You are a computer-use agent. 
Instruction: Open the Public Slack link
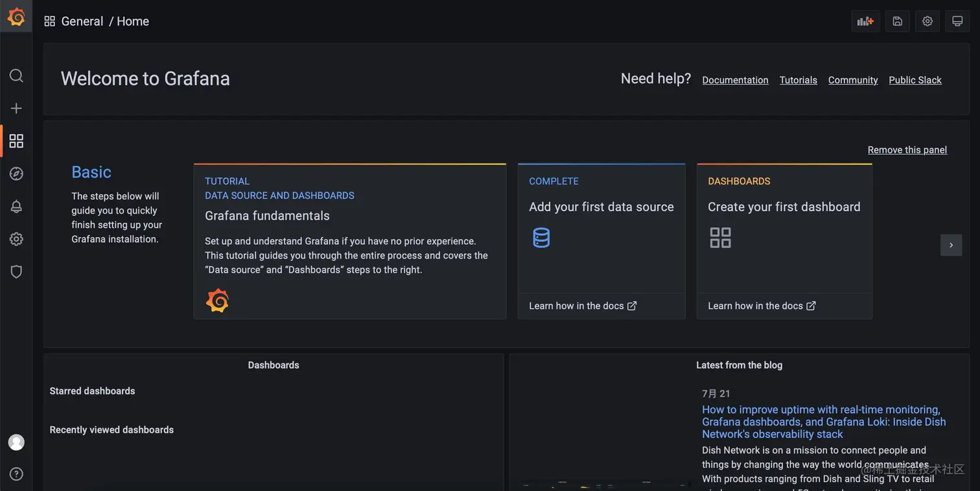tap(915, 80)
